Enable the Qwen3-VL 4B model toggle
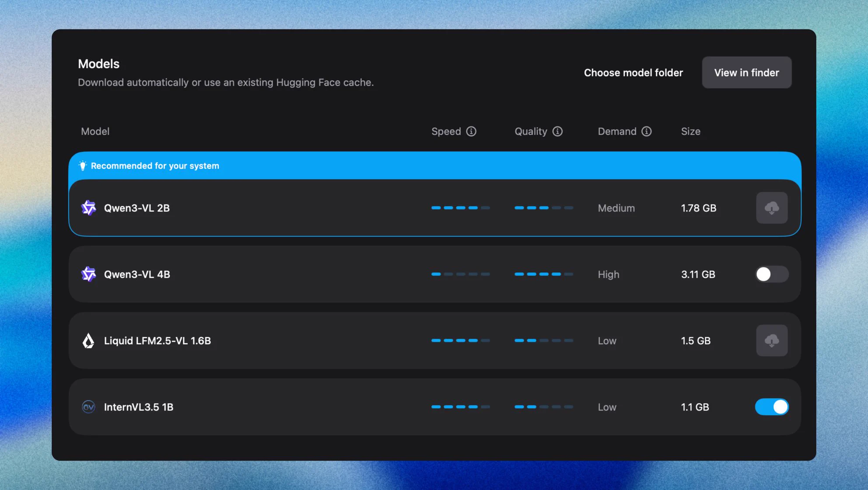 coord(772,274)
